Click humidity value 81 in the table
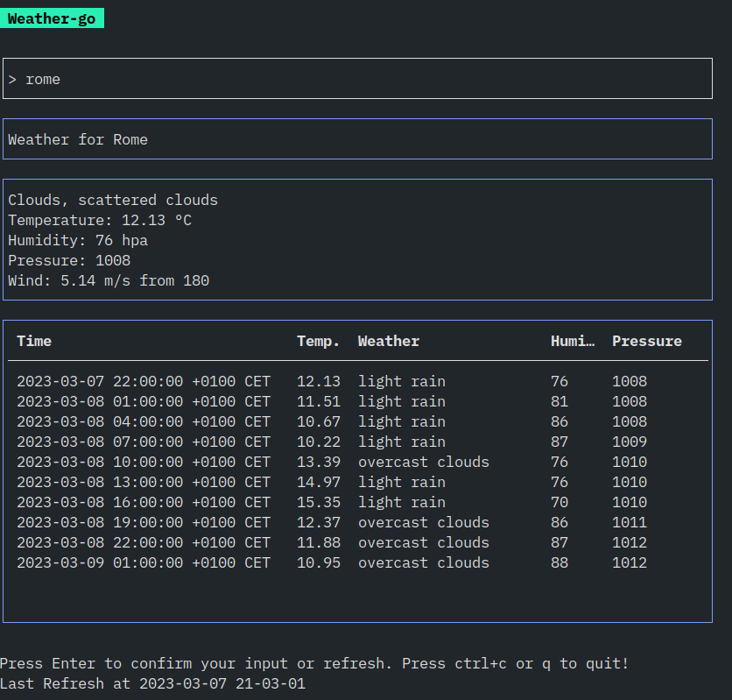 pyautogui.click(x=560, y=401)
